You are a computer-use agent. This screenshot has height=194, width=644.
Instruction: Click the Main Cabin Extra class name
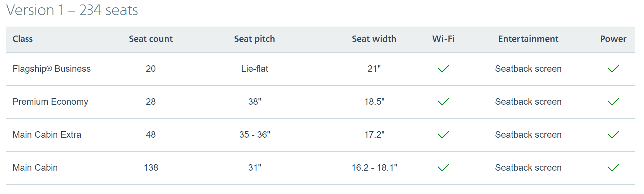click(x=47, y=135)
